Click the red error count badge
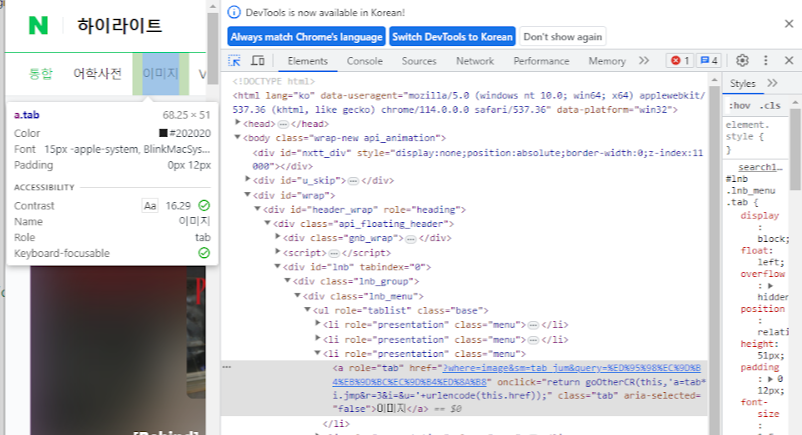 coord(680,60)
